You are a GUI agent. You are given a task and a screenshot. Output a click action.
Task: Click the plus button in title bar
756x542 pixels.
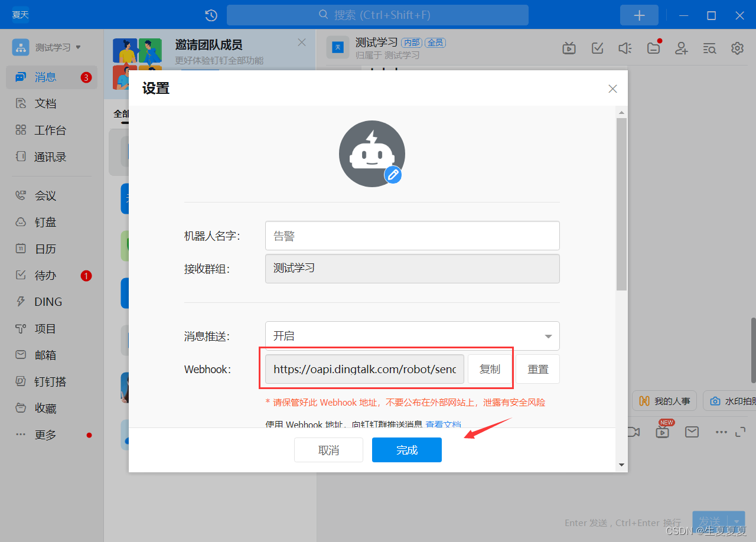click(x=639, y=15)
